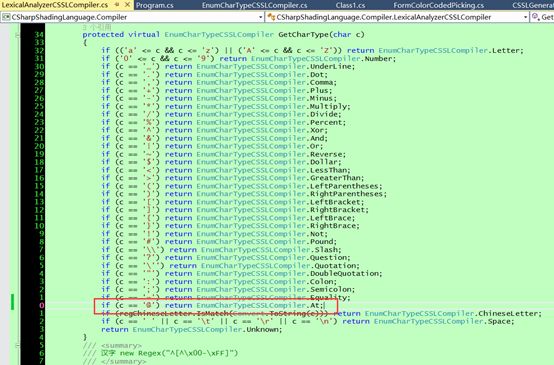The height and width of the screenshot is (365, 554).
Task: Click the Question enum member
Action: (x=328, y=257)
